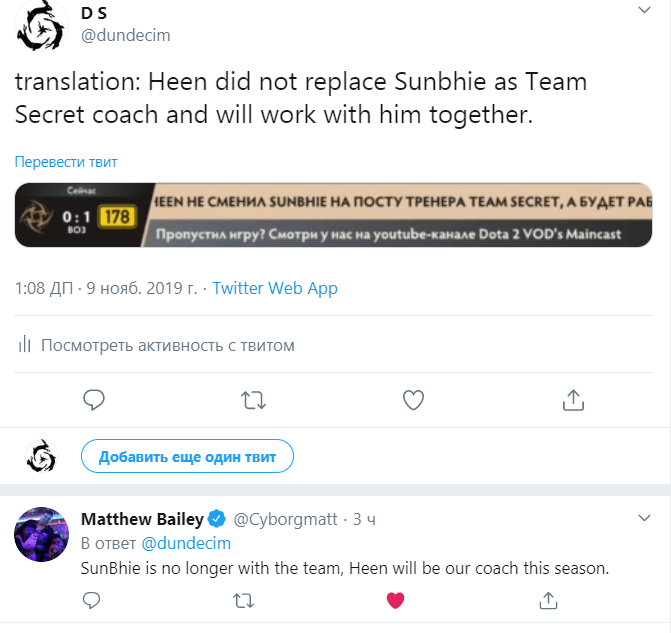Open 'Посмотреть активность с твитом' activity link

point(168,345)
